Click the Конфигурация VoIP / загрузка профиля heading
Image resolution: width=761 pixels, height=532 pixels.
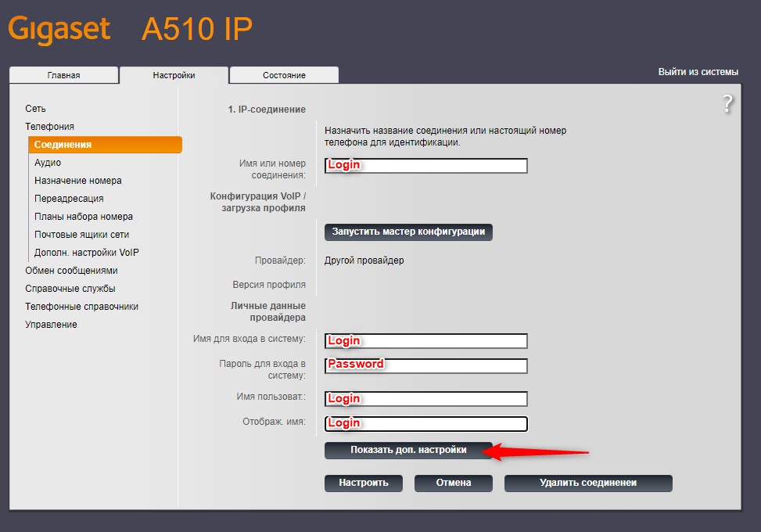click(x=258, y=202)
